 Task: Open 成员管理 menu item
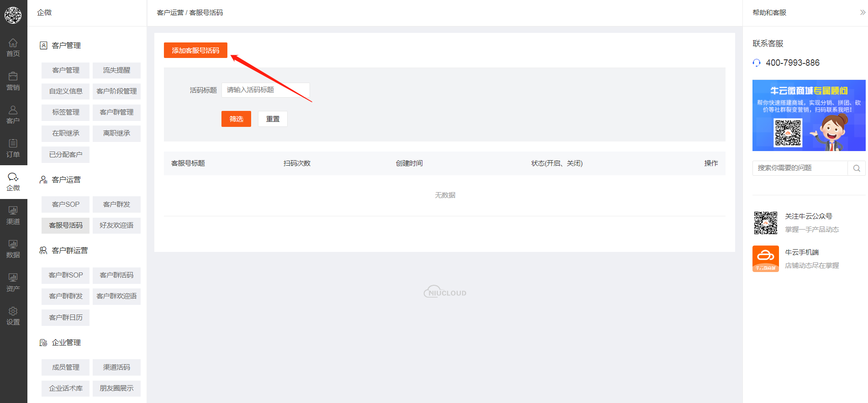click(x=65, y=367)
